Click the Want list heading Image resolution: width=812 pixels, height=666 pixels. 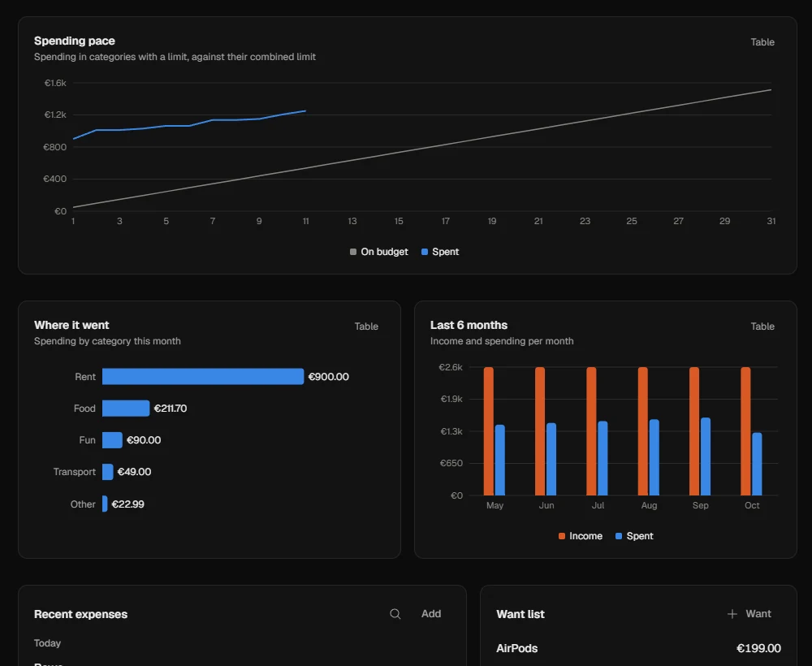pyautogui.click(x=520, y=614)
